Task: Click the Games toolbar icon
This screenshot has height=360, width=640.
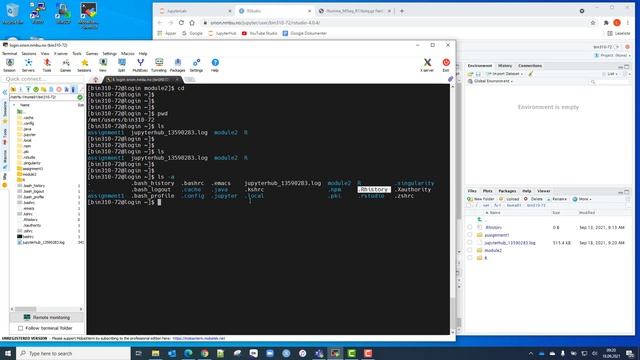Action: [65, 65]
